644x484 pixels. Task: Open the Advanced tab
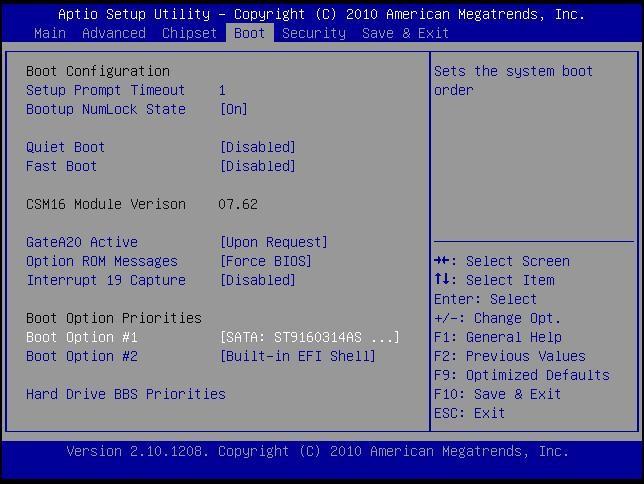113,33
